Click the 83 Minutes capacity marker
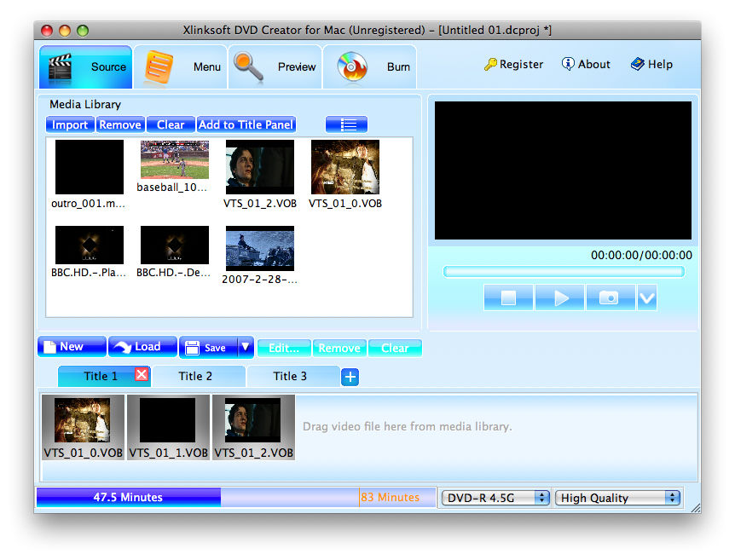 [390, 497]
